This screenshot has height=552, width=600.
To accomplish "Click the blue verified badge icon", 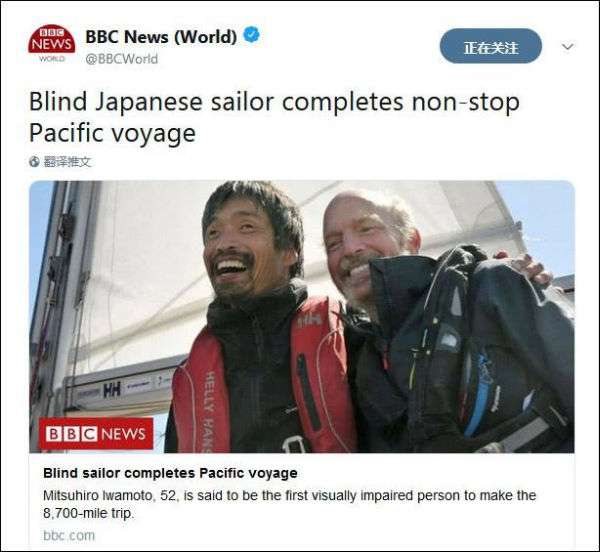I will [251, 35].
